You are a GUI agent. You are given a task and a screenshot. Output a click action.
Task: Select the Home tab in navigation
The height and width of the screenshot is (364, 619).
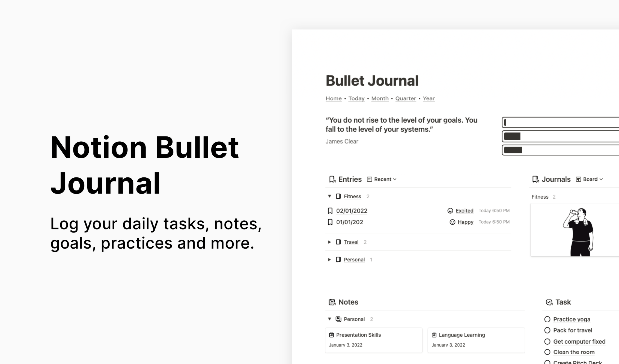[333, 98]
